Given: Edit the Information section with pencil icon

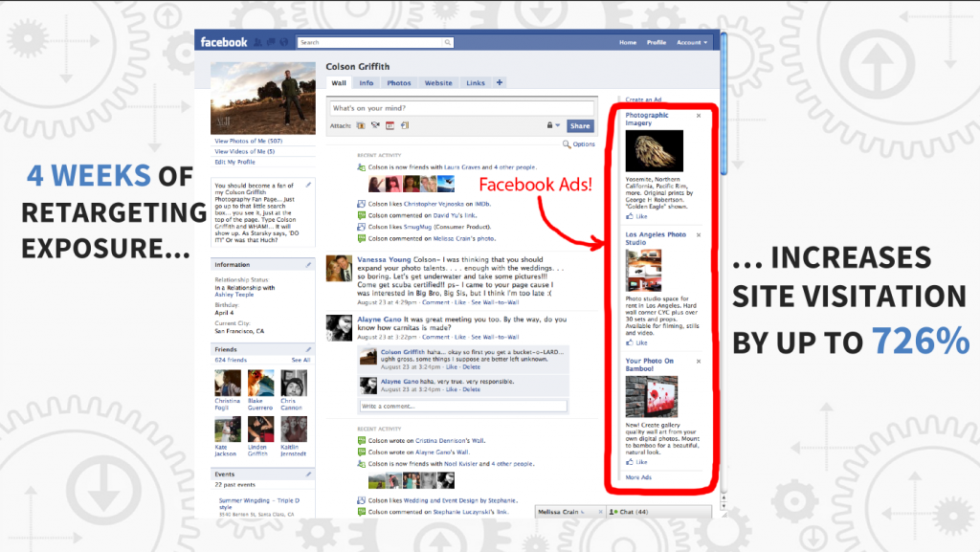Looking at the screenshot, I should pos(308,265).
